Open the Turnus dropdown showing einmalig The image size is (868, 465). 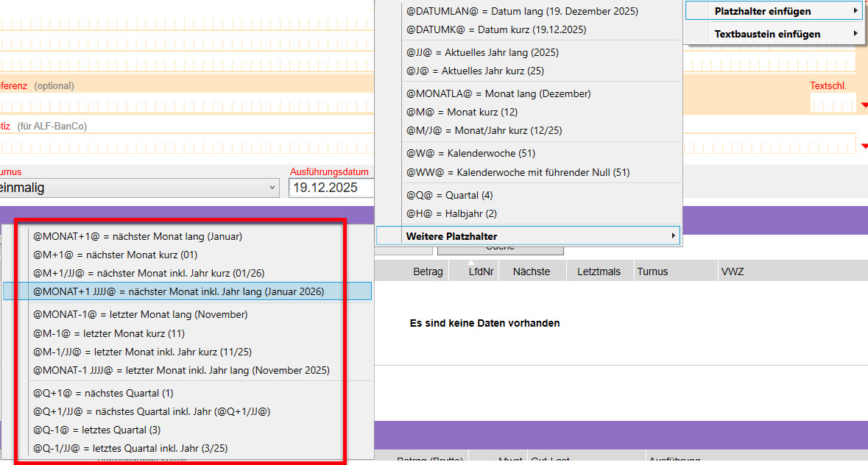point(138,188)
